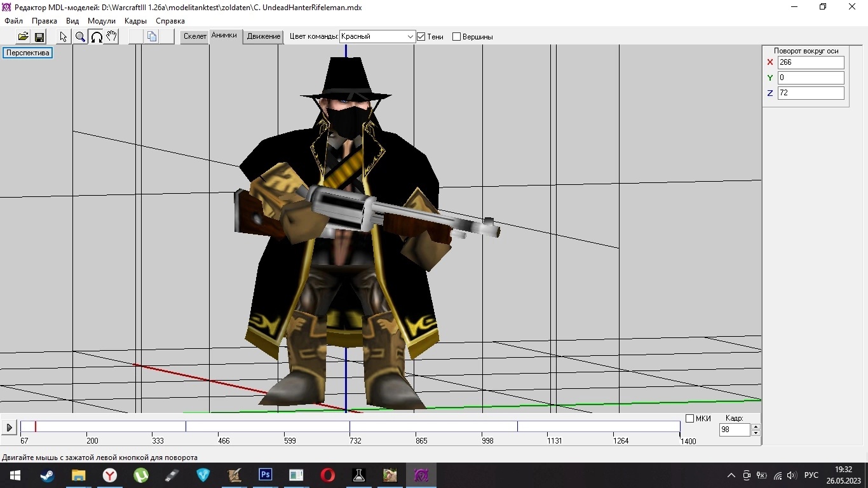868x488 pixels.
Task: Click the Кадр frame number field
Action: pyautogui.click(x=735, y=430)
